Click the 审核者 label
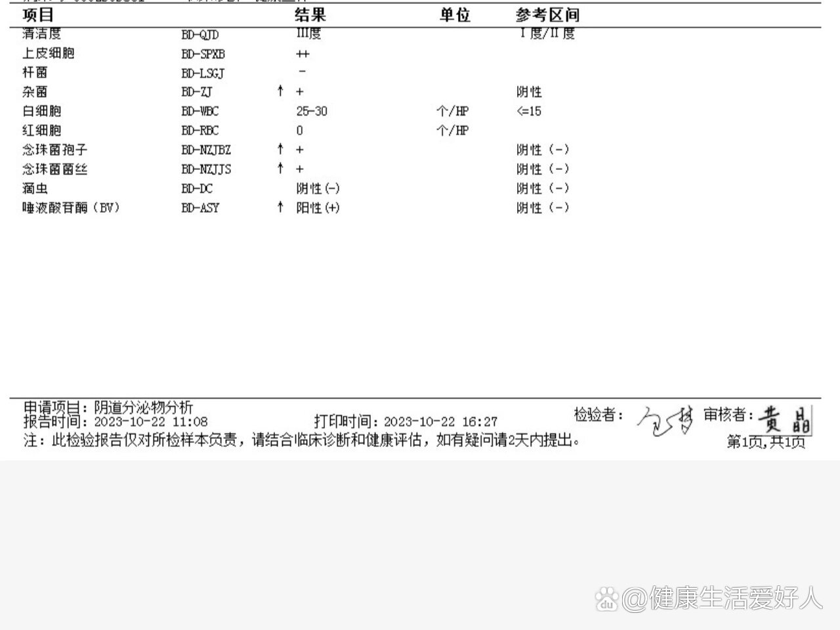 point(728,415)
